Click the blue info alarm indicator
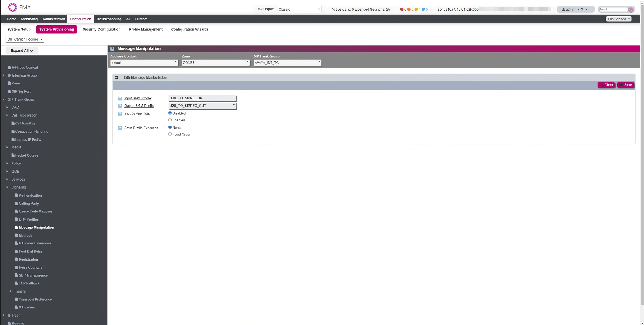This screenshot has height=325, width=644. pyautogui.click(x=423, y=10)
